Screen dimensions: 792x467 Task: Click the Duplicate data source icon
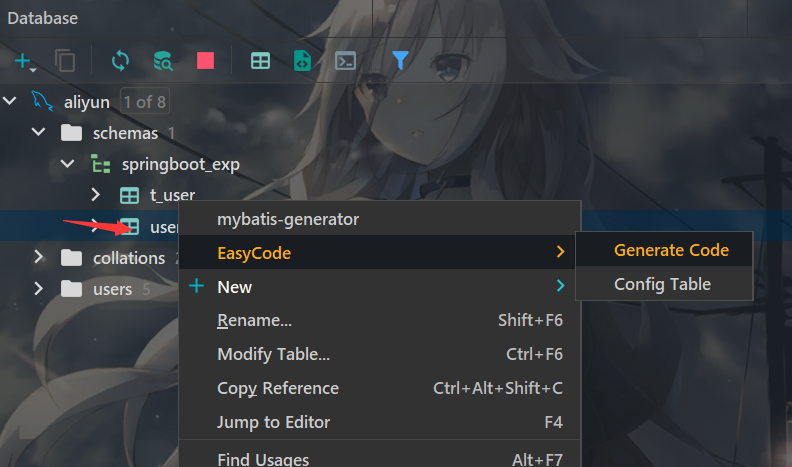(x=65, y=61)
